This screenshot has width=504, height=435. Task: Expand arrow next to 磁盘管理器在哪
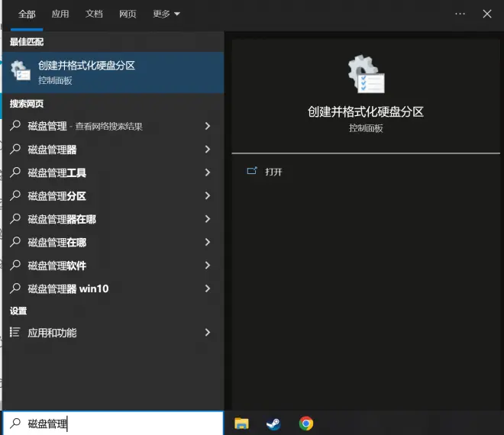208,219
